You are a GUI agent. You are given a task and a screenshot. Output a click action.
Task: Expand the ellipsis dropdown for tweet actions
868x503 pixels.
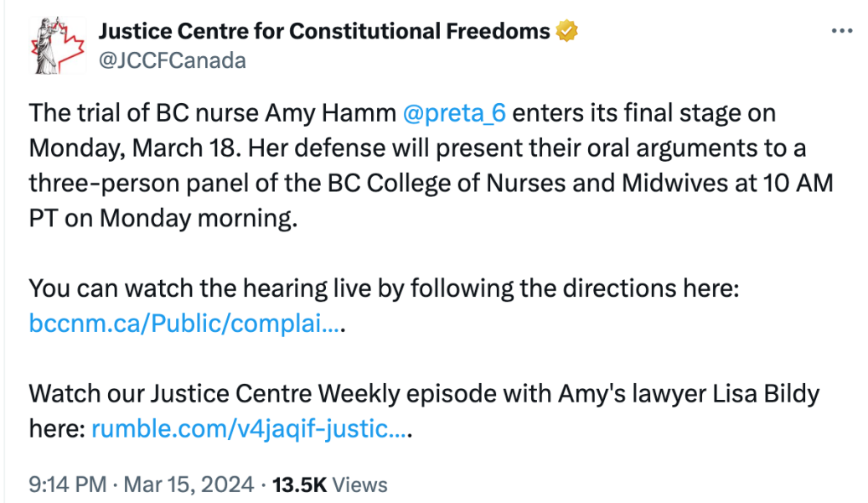coord(841,29)
